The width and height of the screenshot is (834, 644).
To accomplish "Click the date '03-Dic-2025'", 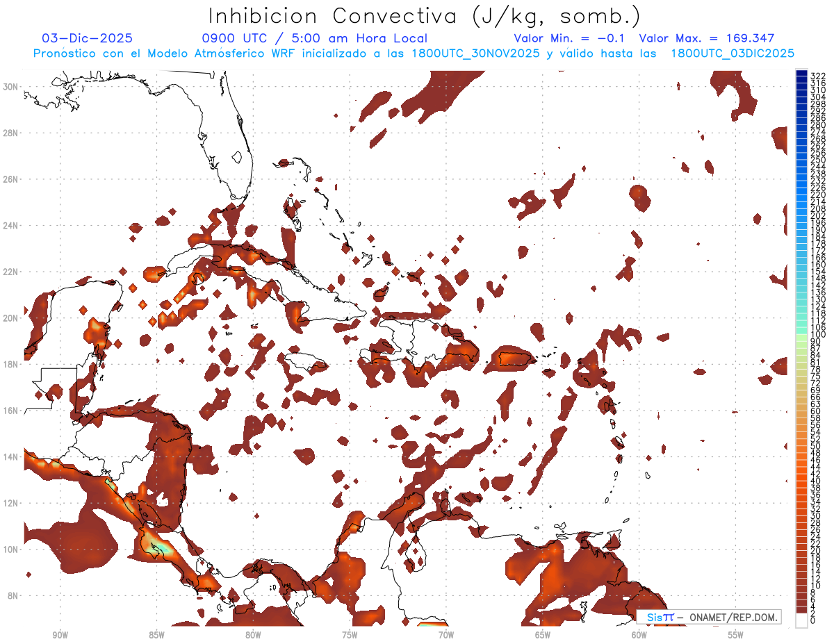I will pyautogui.click(x=87, y=39).
